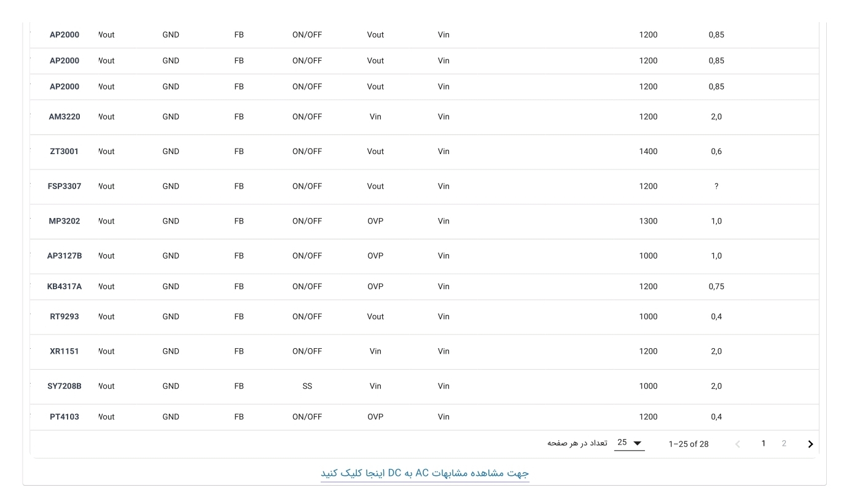The height and width of the screenshot is (490, 868).
Task: Go to next page arrow
Action: coord(810,444)
